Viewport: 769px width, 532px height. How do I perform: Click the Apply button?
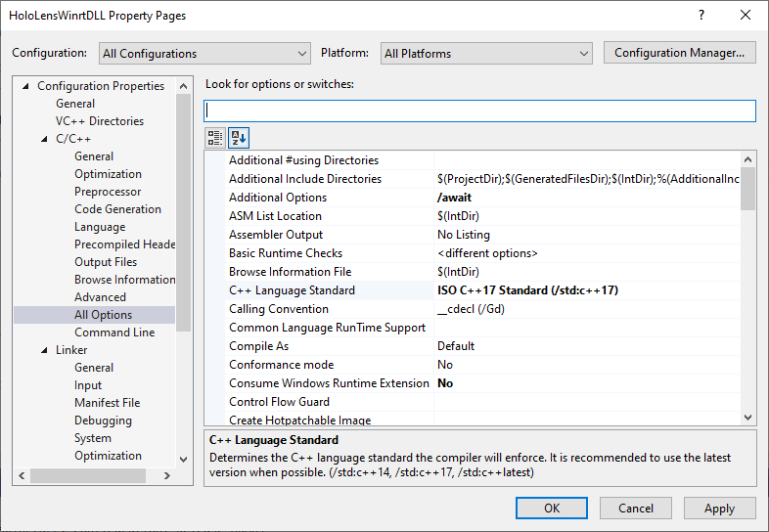click(x=719, y=508)
